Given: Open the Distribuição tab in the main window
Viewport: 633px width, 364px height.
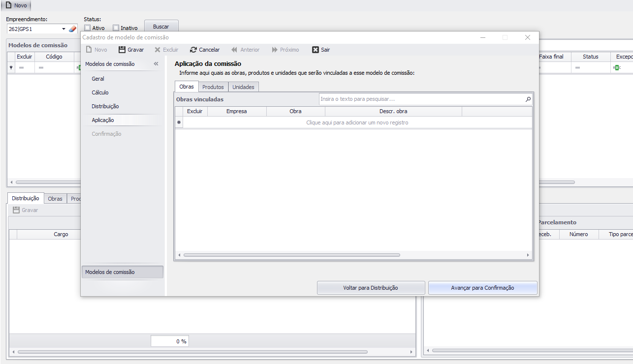Looking at the screenshot, I should [26, 198].
